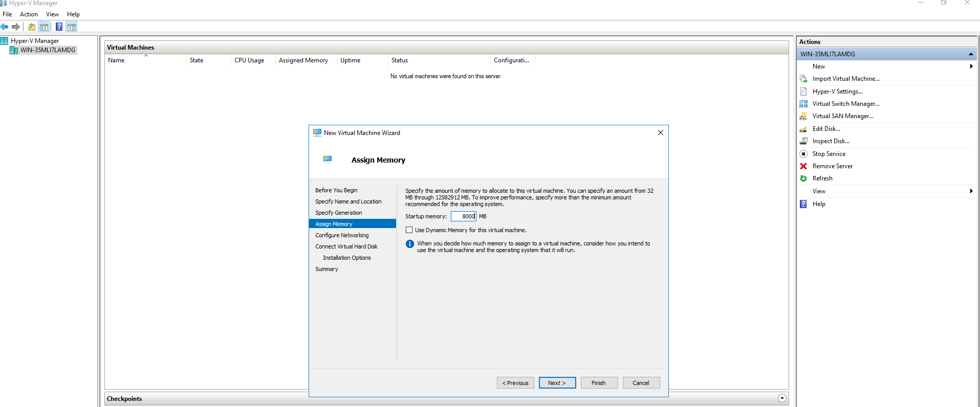980x407 pixels.
Task: Collapse the WIN-35MLI7LAMDG actions section
Action: pos(970,54)
